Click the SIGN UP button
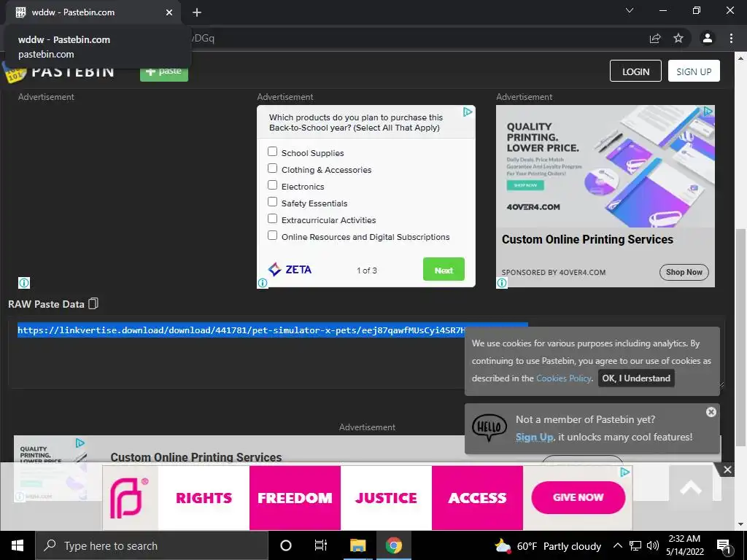 [x=694, y=71]
